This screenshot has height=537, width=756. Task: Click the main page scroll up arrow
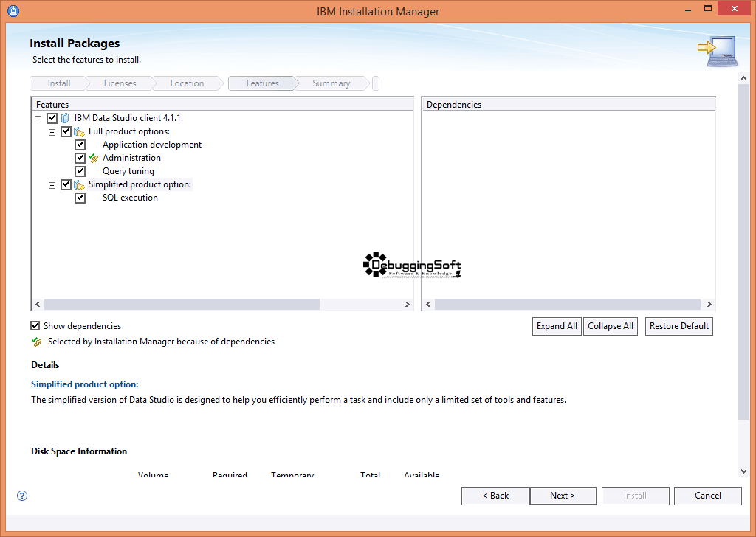point(743,78)
